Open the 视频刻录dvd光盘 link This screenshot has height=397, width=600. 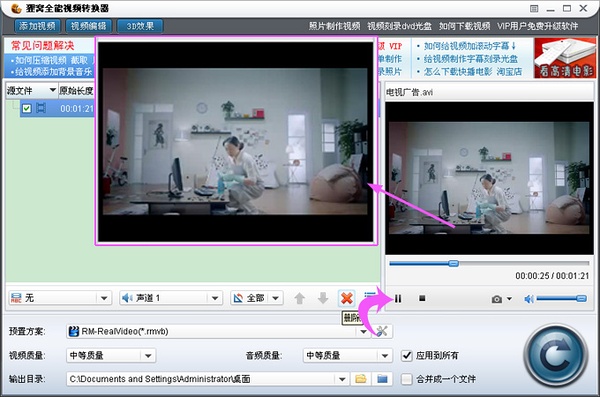tap(399, 26)
